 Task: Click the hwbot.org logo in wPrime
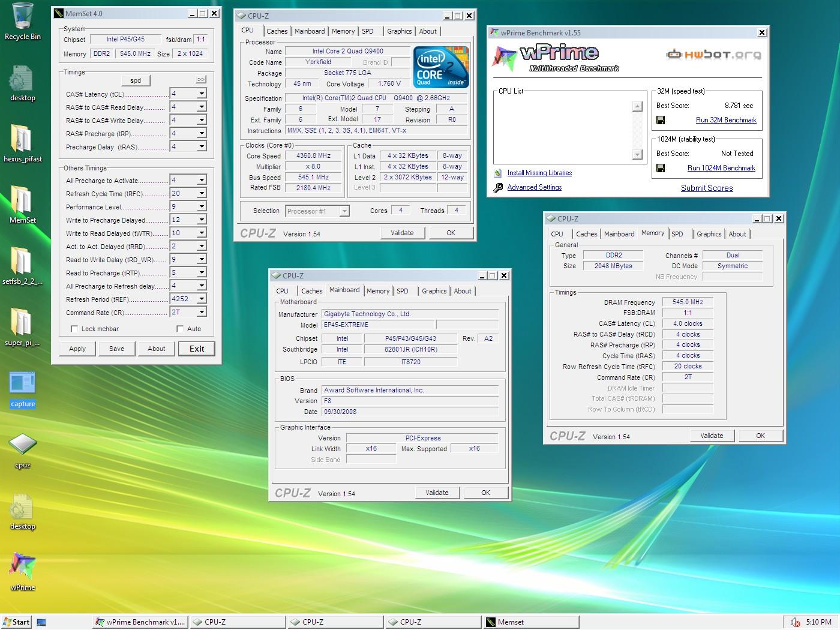pyautogui.click(x=713, y=55)
